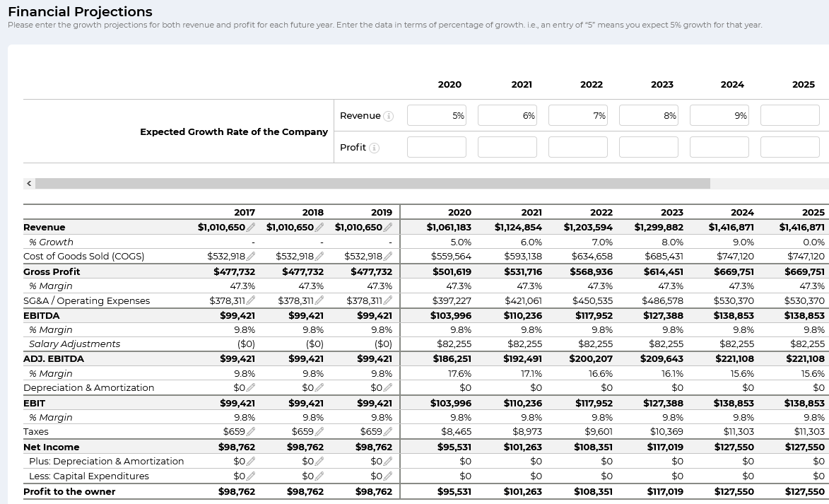Image resolution: width=829 pixels, height=504 pixels.
Task: Focus the 2025 Revenue growth field
Action: [x=789, y=116]
